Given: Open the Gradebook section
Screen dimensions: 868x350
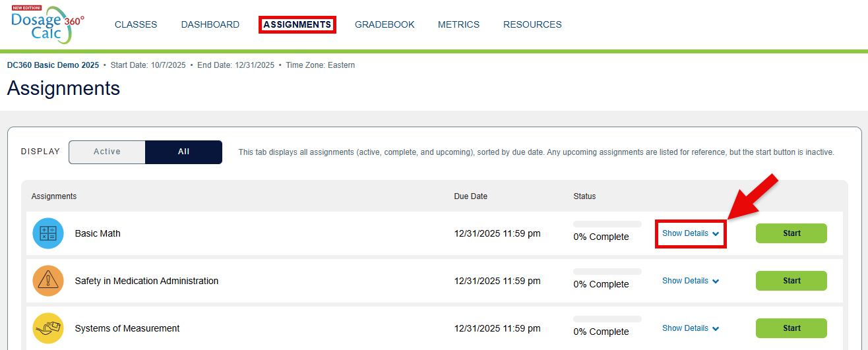Looking at the screenshot, I should tap(385, 24).
